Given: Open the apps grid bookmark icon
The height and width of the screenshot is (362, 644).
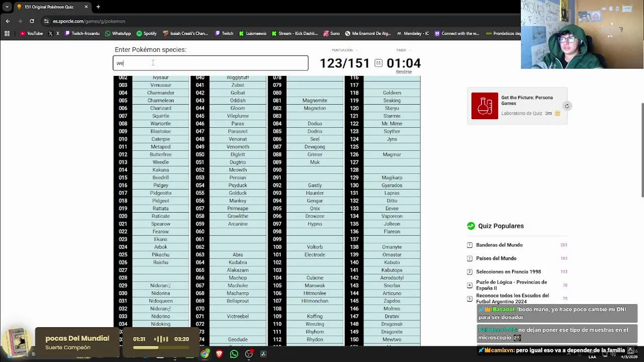Looking at the screenshot, I should [7, 34].
